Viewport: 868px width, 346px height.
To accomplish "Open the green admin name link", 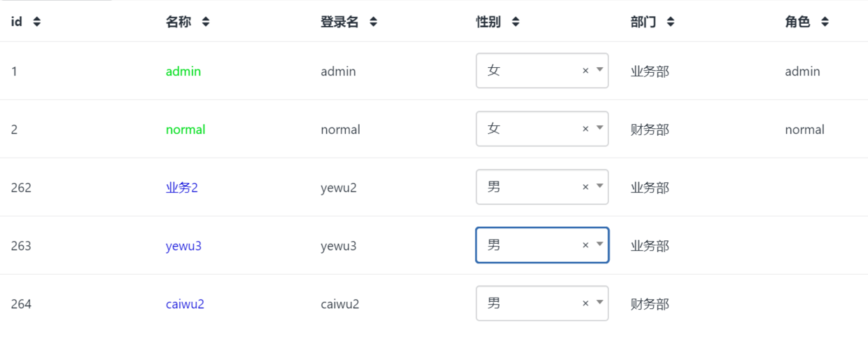I will [x=183, y=71].
